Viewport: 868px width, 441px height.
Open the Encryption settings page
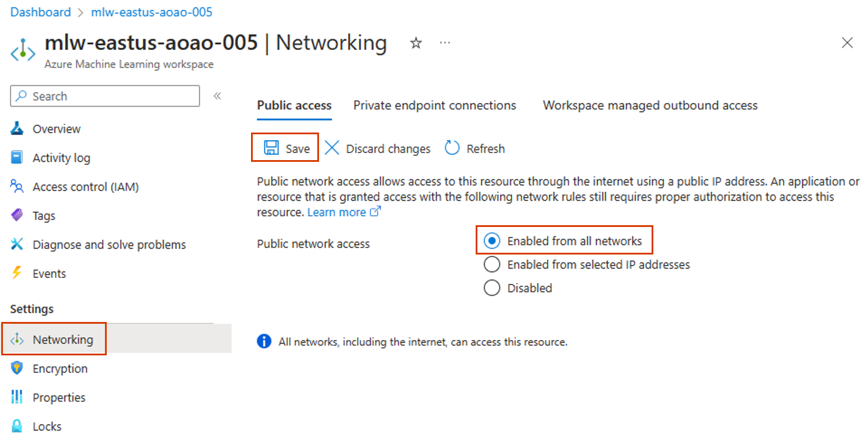(x=60, y=368)
